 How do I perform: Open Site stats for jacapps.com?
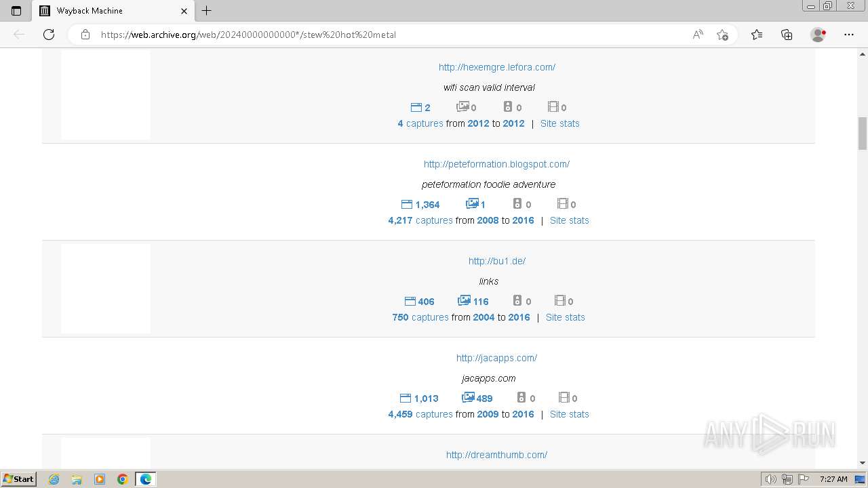pos(570,414)
